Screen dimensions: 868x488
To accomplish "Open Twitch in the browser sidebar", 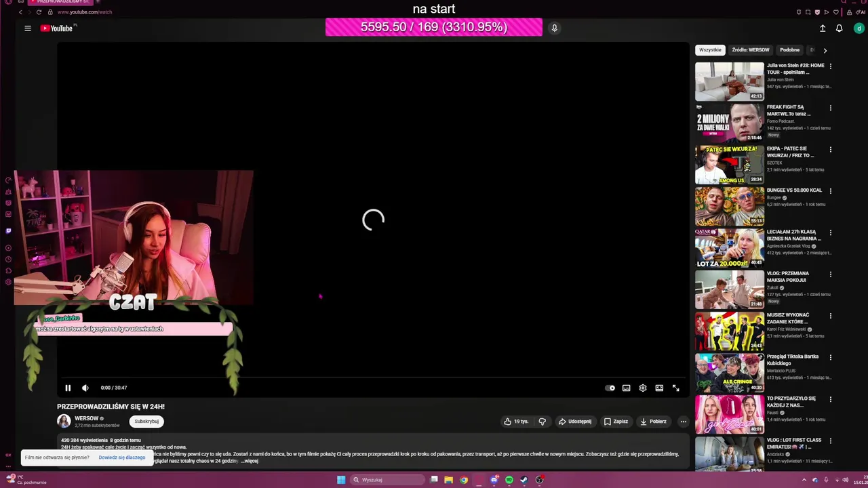I will (x=8, y=230).
